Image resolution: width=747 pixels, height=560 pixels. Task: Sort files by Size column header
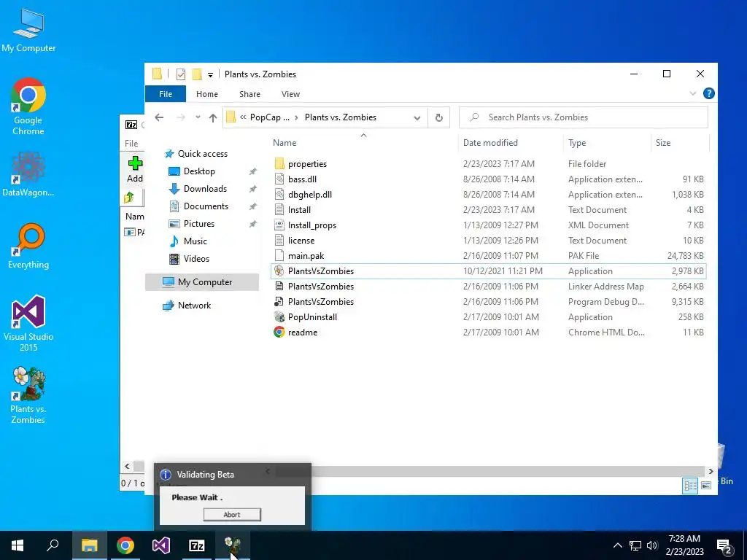[680, 143]
